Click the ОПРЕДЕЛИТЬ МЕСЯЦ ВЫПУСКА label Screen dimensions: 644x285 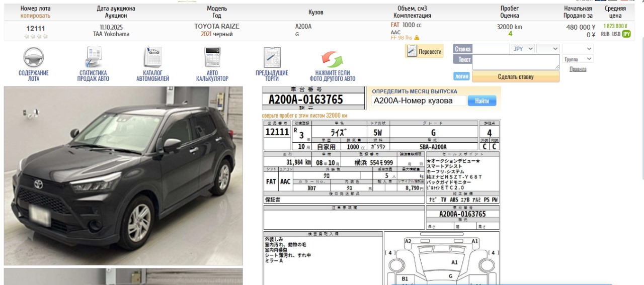click(415, 91)
